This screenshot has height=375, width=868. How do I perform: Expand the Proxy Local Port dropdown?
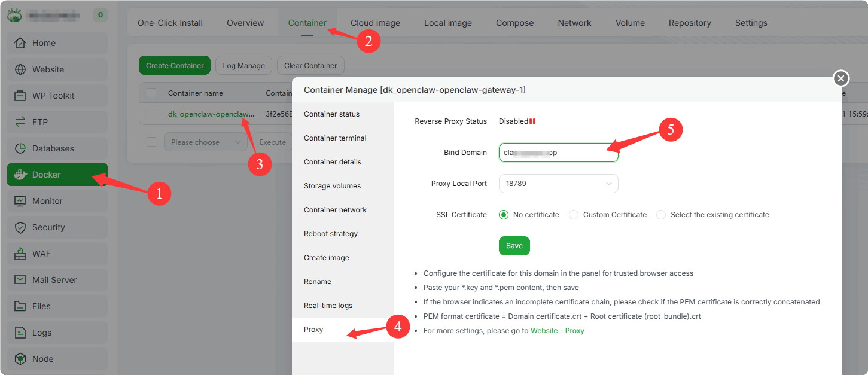click(x=559, y=184)
